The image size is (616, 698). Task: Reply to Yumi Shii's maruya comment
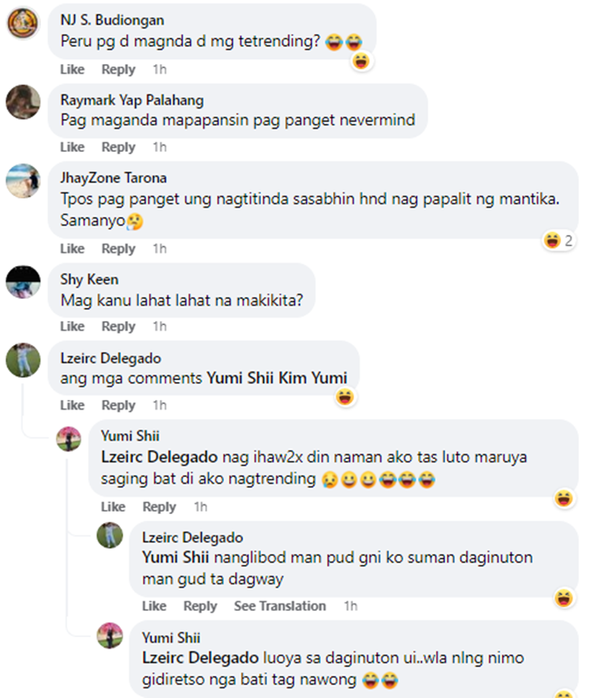[159, 507]
